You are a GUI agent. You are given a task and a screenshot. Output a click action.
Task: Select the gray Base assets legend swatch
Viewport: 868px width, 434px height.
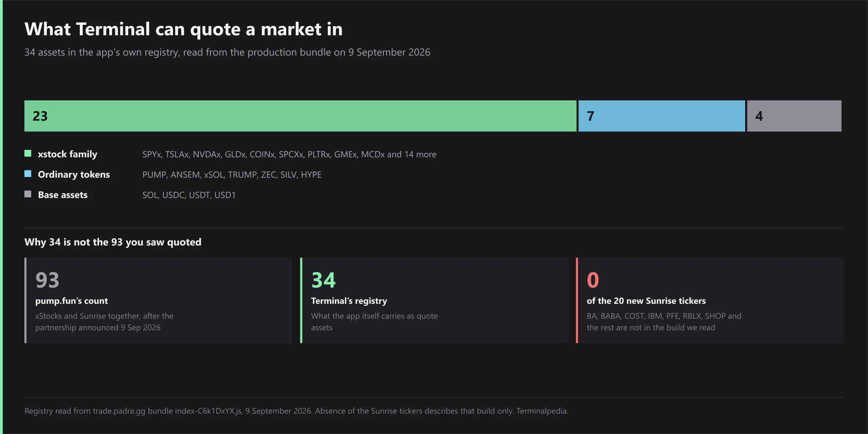click(x=28, y=194)
